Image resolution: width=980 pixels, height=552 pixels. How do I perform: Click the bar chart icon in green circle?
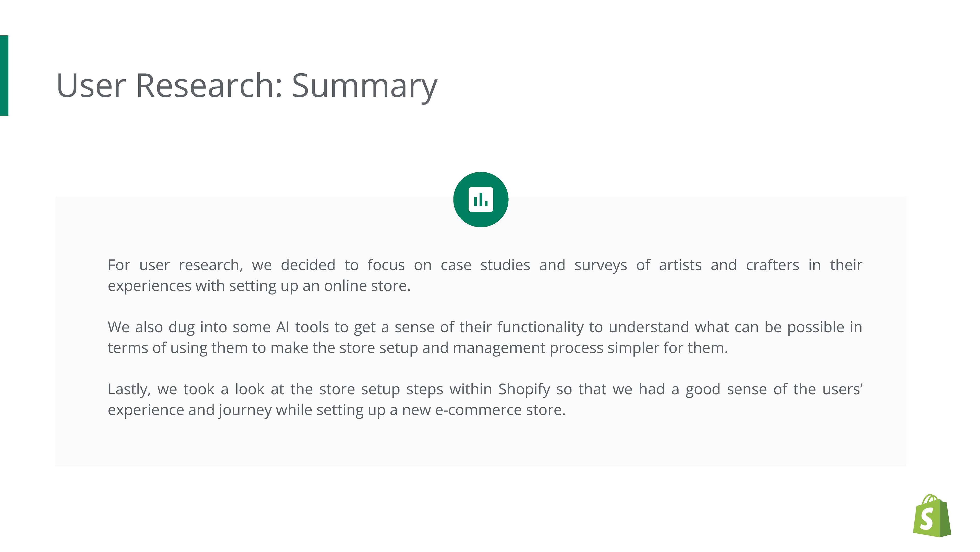click(x=481, y=199)
